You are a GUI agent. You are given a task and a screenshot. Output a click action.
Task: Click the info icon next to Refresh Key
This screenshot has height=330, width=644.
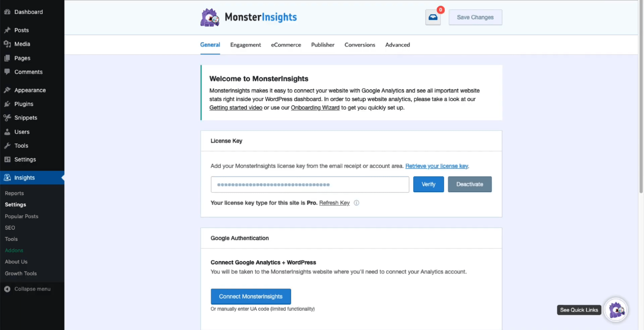(356, 203)
